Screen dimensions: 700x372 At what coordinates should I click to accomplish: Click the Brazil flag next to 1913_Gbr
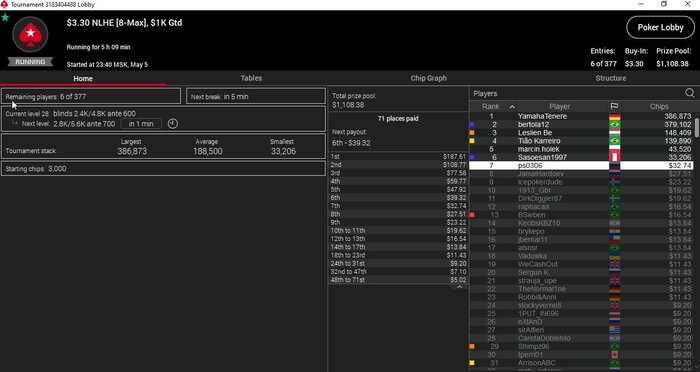point(614,190)
